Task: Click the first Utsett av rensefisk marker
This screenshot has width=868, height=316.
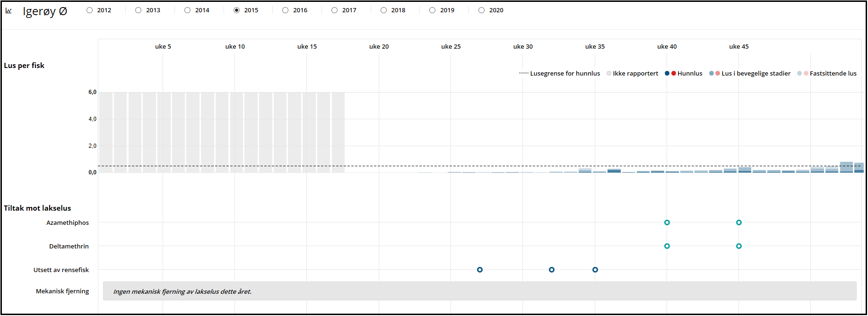Action: pos(480,270)
